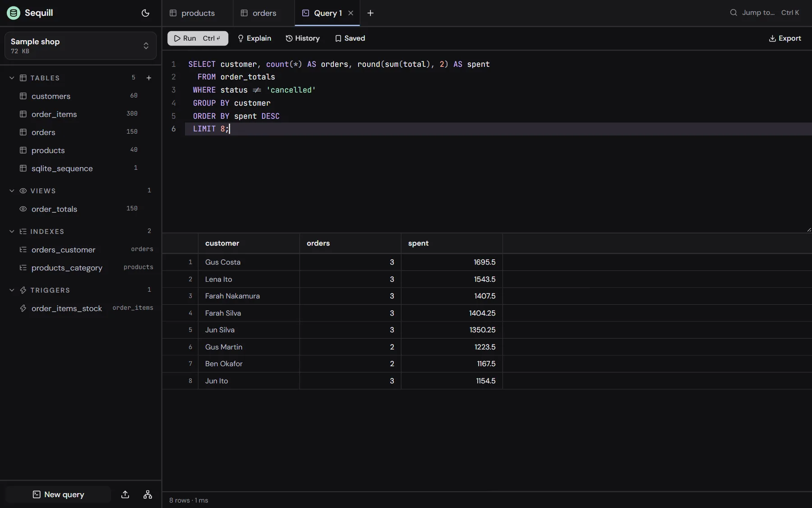The width and height of the screenshot is (812, 508).
Task: Select the Ben Okafor cell
Action: pyautogui.click(x=249, y=364)
